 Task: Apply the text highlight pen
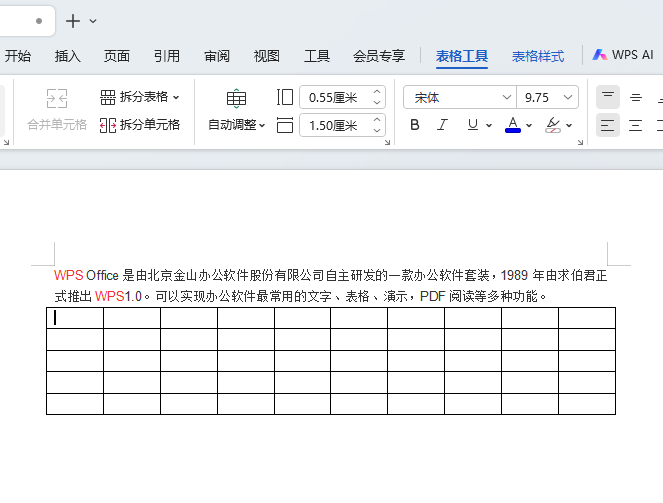553,125
